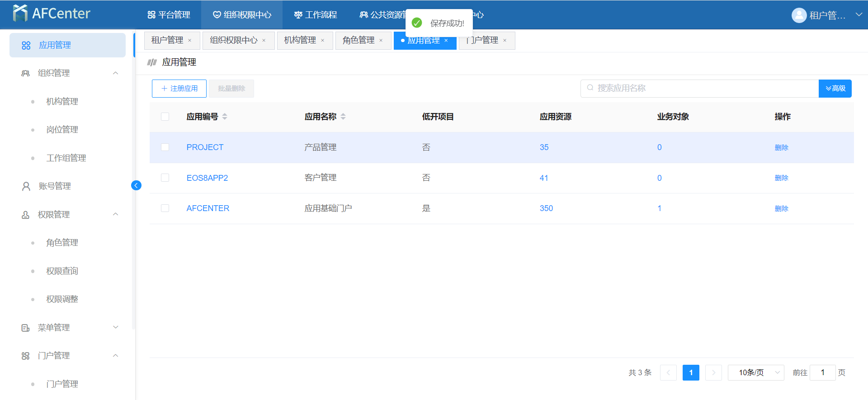Click the 搜索应用名称 search field
The height and width of the screenshot is (400, 868).
[701, 89]
